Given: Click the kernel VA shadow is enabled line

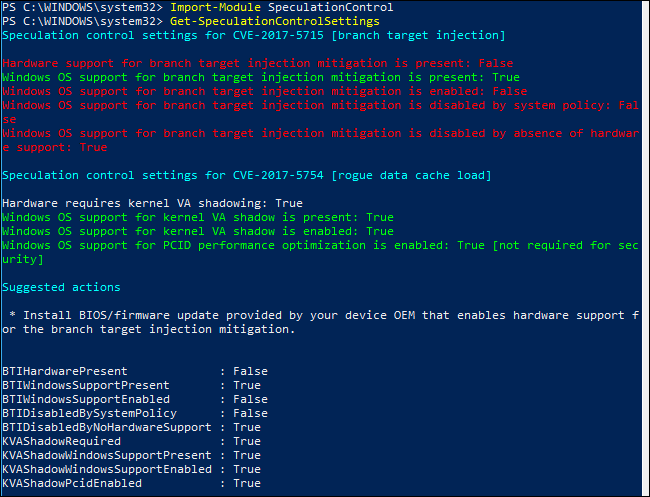Looking at the screenshot, I should 198,231.
